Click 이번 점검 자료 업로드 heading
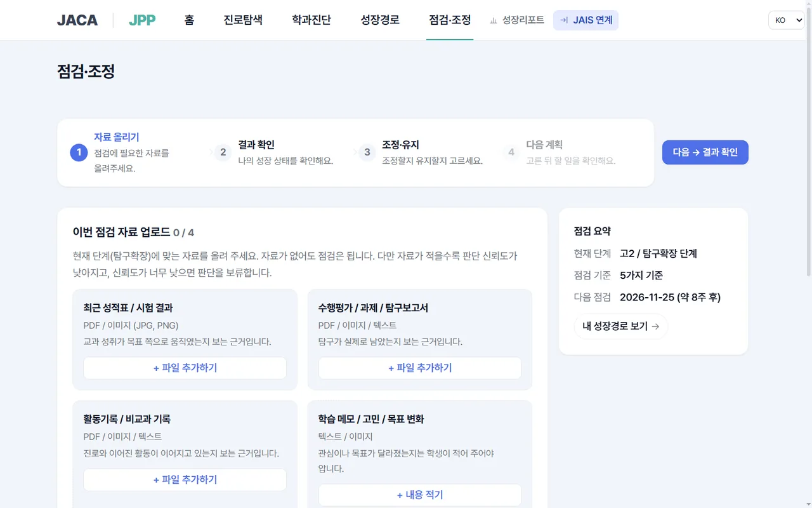 point(121,232)
